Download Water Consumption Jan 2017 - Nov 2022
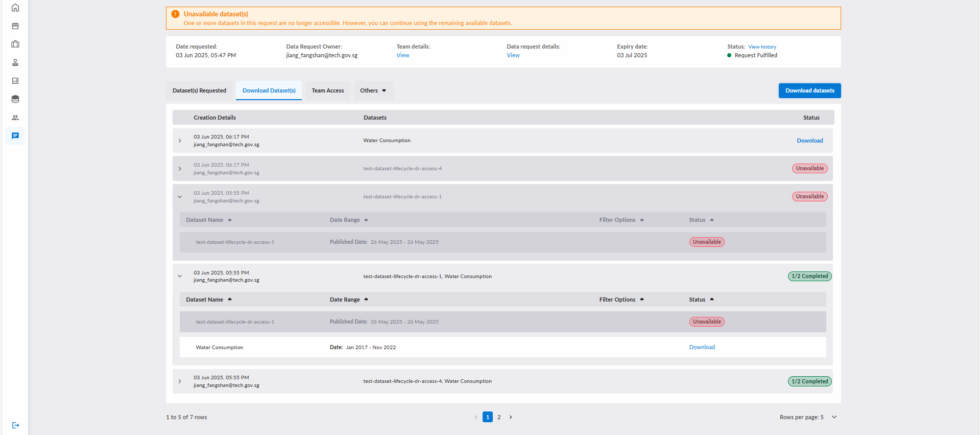This screenshot has width=980, height=435. click(702, 347)
